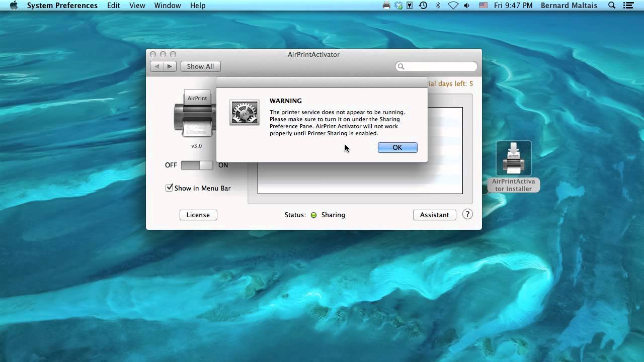Click the US flag input source icon
Viewport: 644px width, 362px height.
click(484, 6)
